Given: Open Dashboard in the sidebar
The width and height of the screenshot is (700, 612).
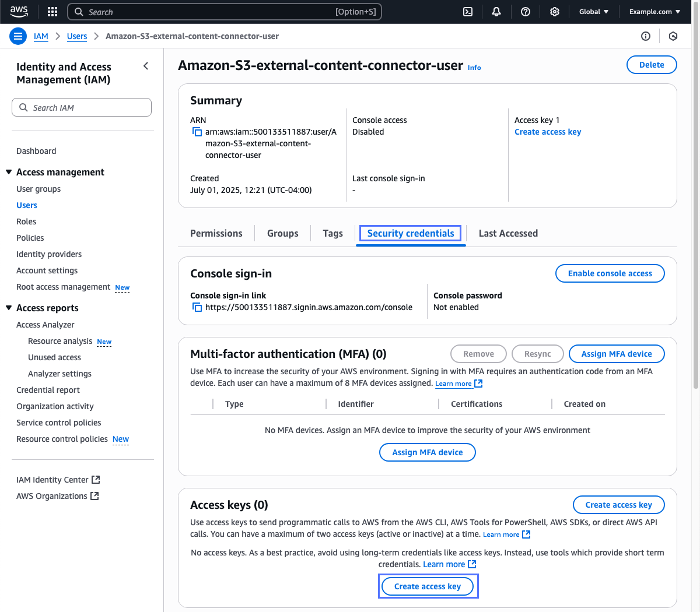Looking at the screenshot, I should (36, 151).
